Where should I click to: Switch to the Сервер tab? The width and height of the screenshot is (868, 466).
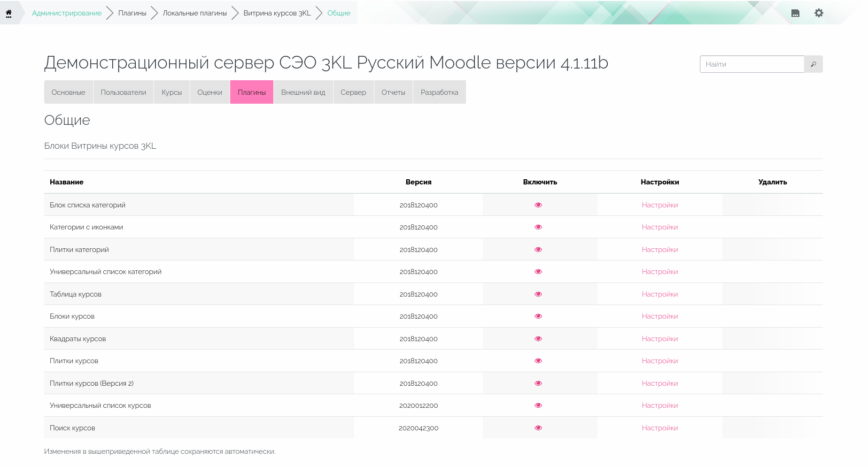(353, 92)
